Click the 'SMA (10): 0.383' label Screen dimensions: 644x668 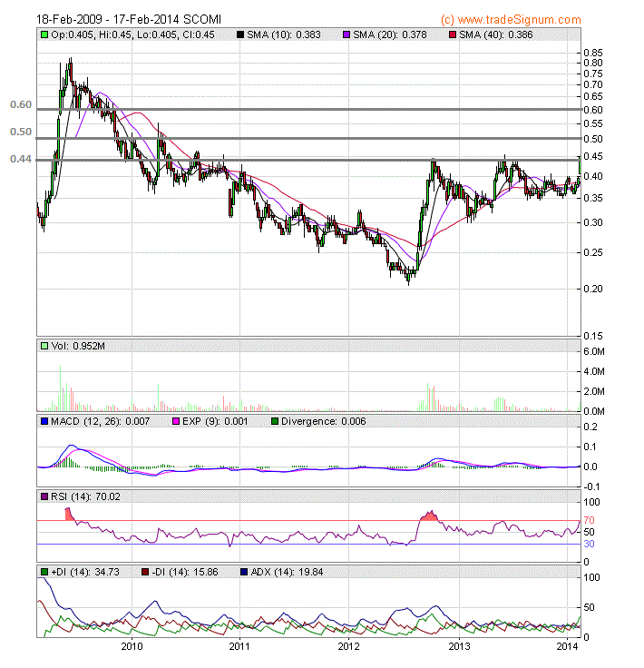pos(284,34)
